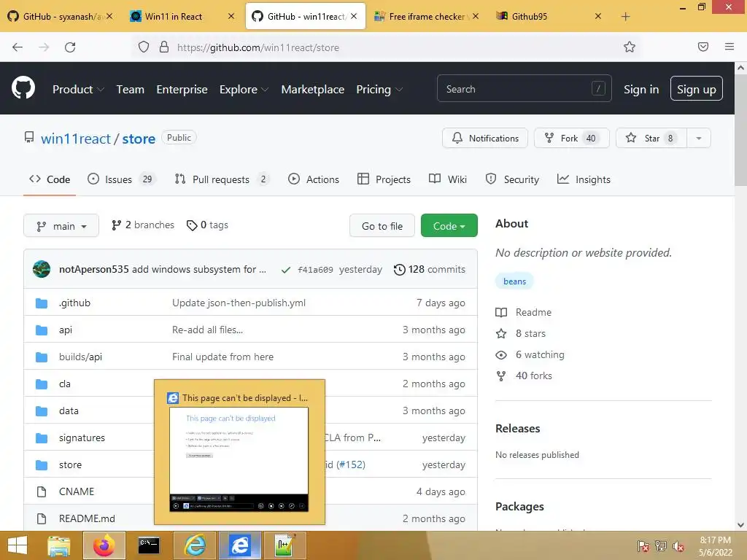This screenshot has width=747, height=560.
Task: Click the Sign up button
Action: [696, 89]
